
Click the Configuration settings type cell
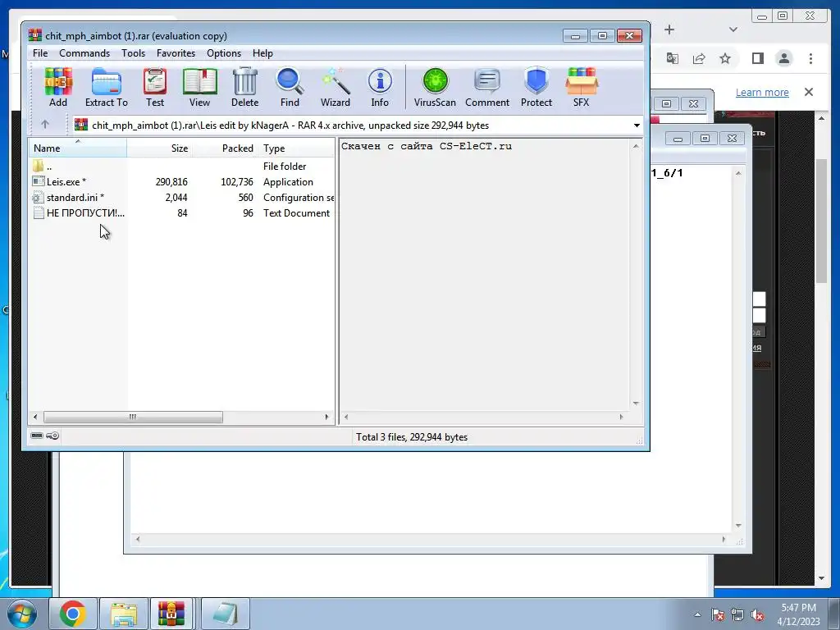(299, 197)
